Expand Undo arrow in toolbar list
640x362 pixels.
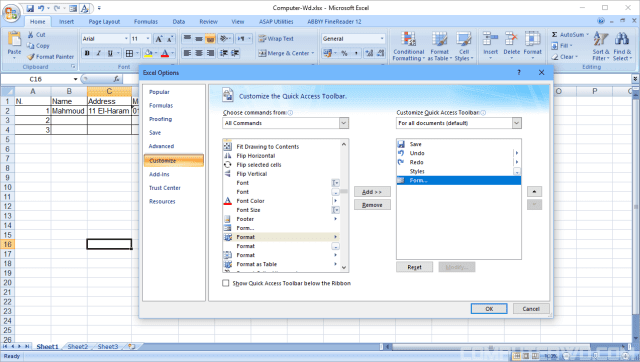point(517,153)
